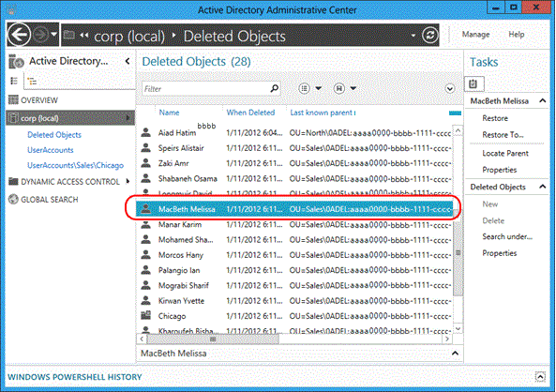Select the Morcos Hany user

(295, 255)
